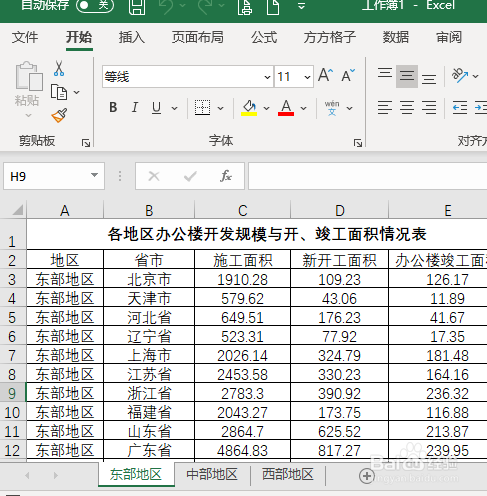This screenshot has height=496, width=487.
Task: Click the Orientation text angle icon
Action: [x=460, y=76]
